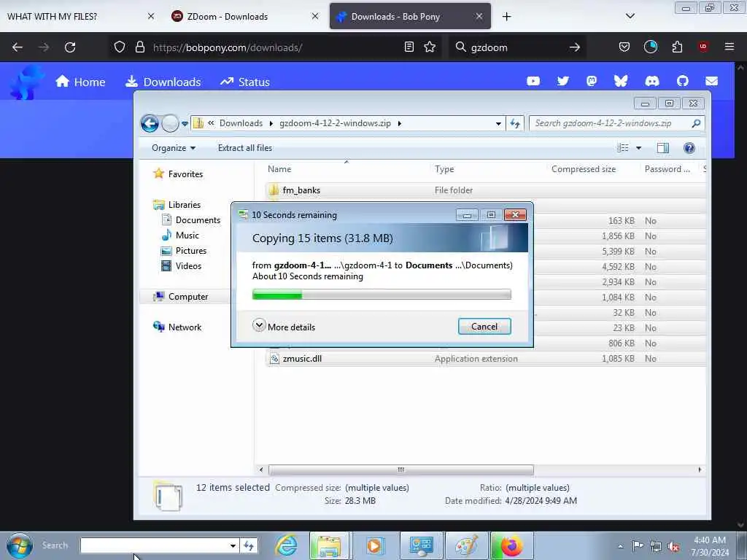The height and width of the screenshot is (560, 747).
Task: Show the Explorer preview pane icon
Action: pyautogui.click(x=662, y=148)
